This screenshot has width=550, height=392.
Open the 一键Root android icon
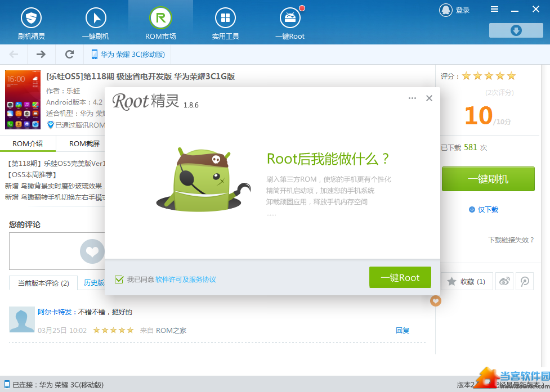[x=290, y=19]
